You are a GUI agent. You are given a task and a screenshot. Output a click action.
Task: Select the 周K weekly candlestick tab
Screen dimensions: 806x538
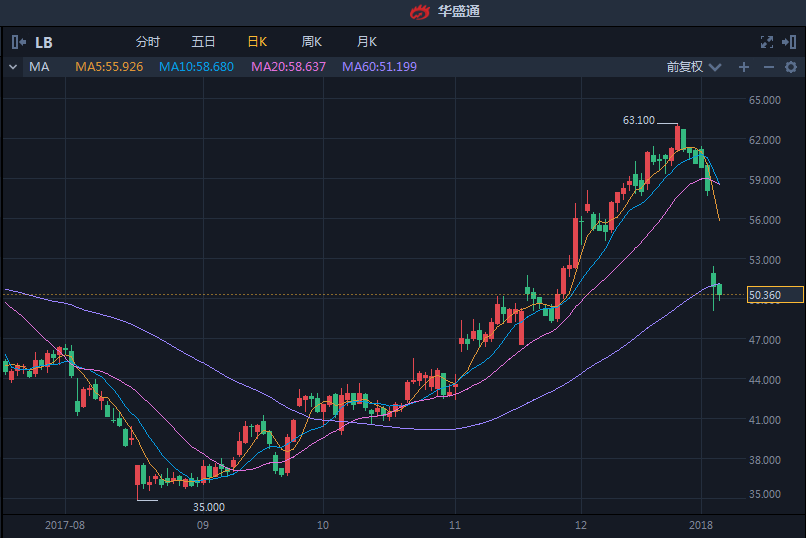coord(312,42)
